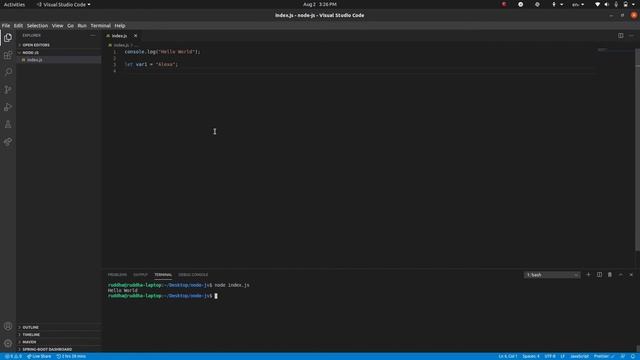The height and width of the screenshot is (360, 640).
Task: Select index.js in Explorer tree
Action: click(x=59, y=60)
